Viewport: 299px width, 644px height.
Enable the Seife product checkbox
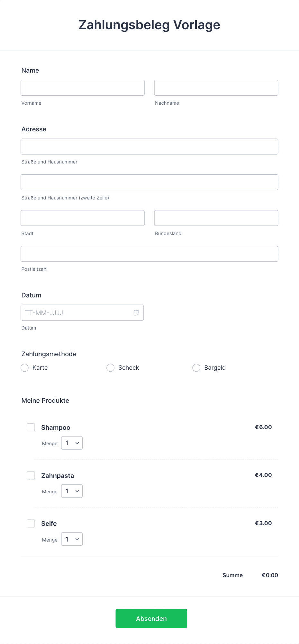coord(31,524)
